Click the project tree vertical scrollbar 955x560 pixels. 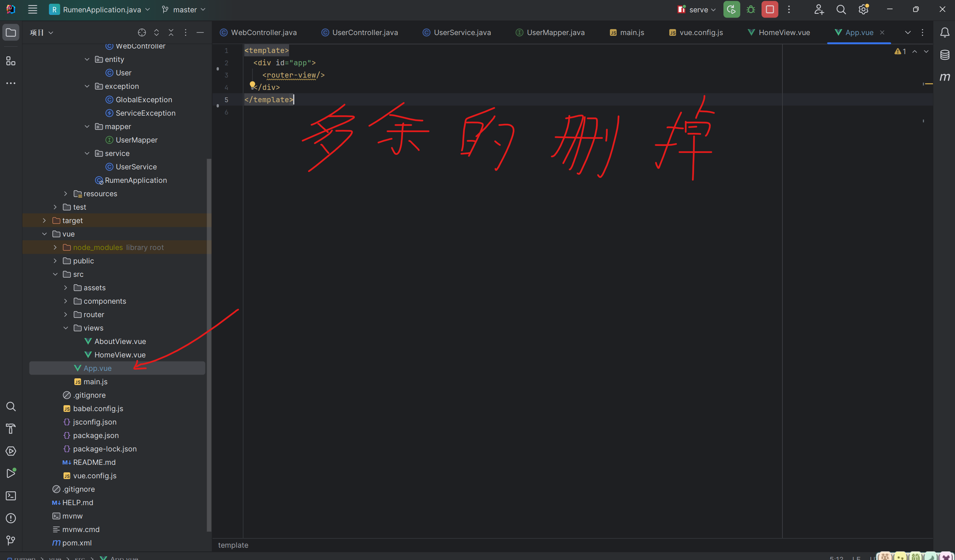pos(209,341)
